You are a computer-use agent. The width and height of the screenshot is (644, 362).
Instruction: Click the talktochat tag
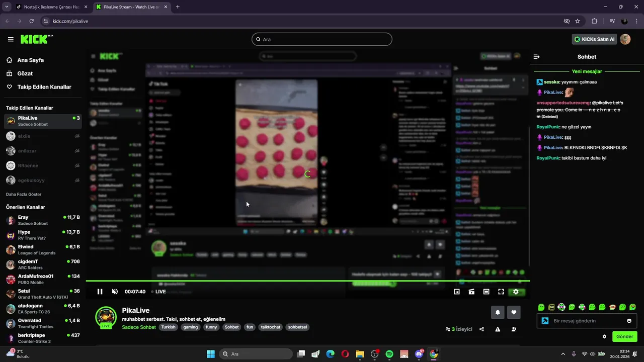coord(271,327)
